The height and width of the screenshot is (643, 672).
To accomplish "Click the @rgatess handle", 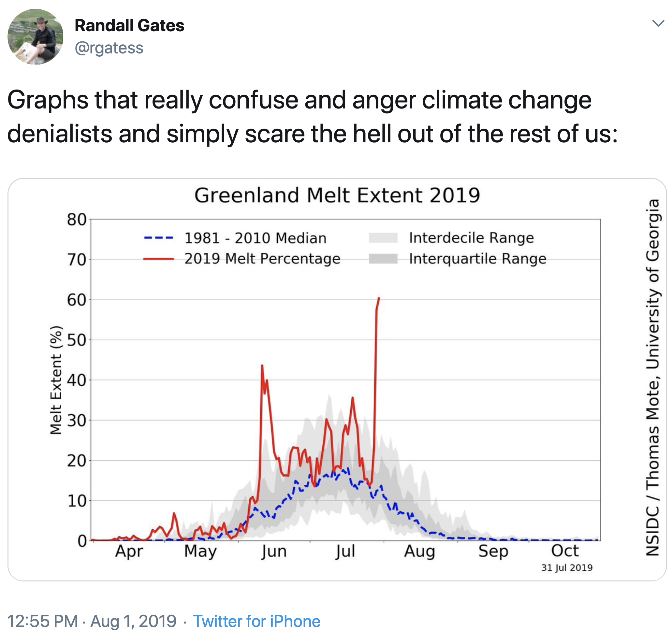I will point(109,48).
